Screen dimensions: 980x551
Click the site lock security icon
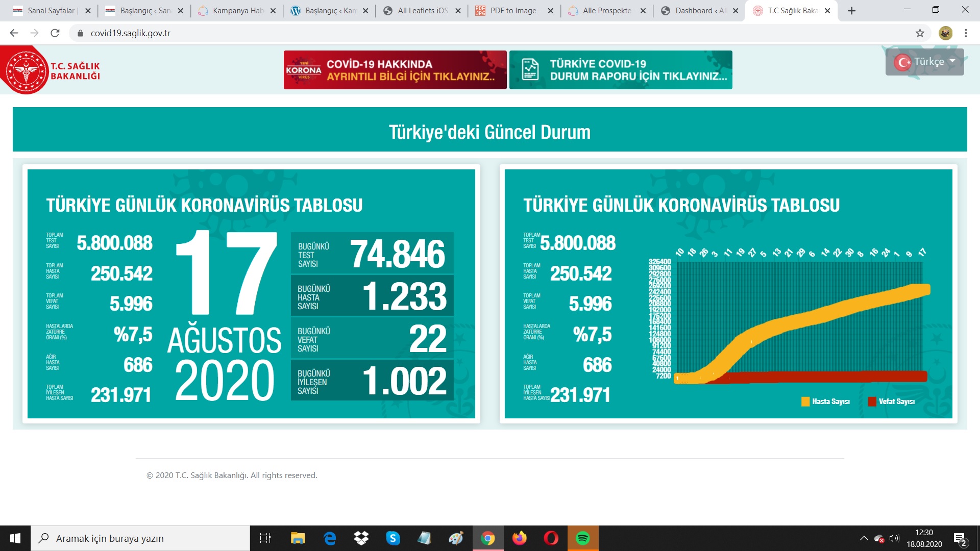(80, 33)
